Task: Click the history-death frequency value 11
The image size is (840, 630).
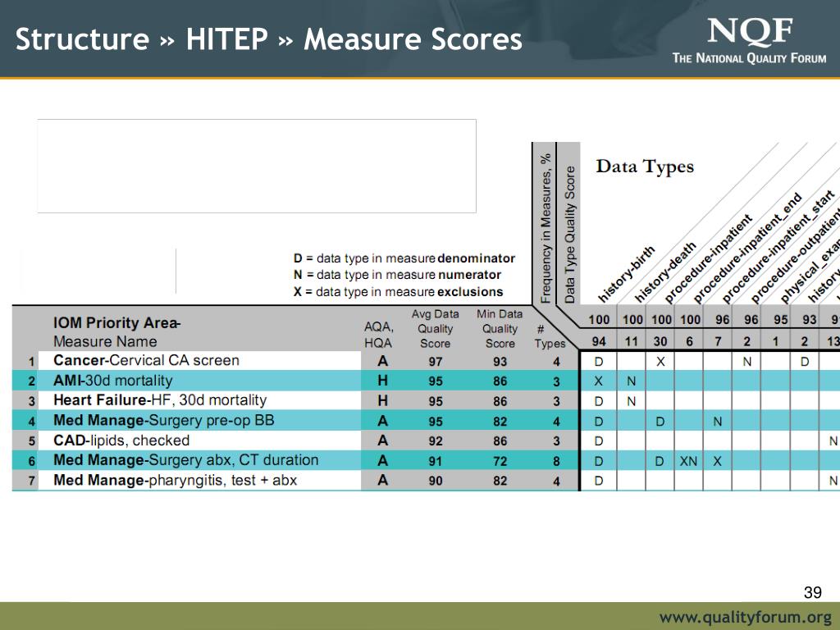Action: click(632, 341)
